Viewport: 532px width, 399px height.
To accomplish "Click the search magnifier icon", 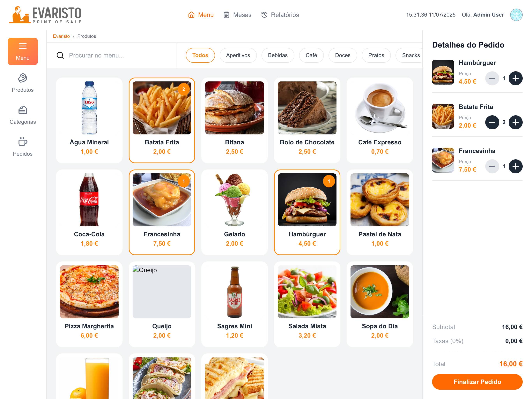I will tap(60, 55).
